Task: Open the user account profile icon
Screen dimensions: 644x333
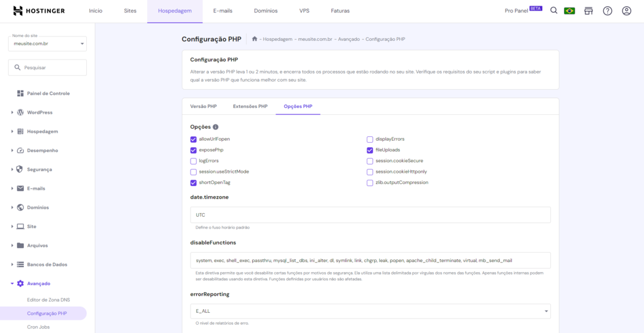Action: (x=626, y=11)
